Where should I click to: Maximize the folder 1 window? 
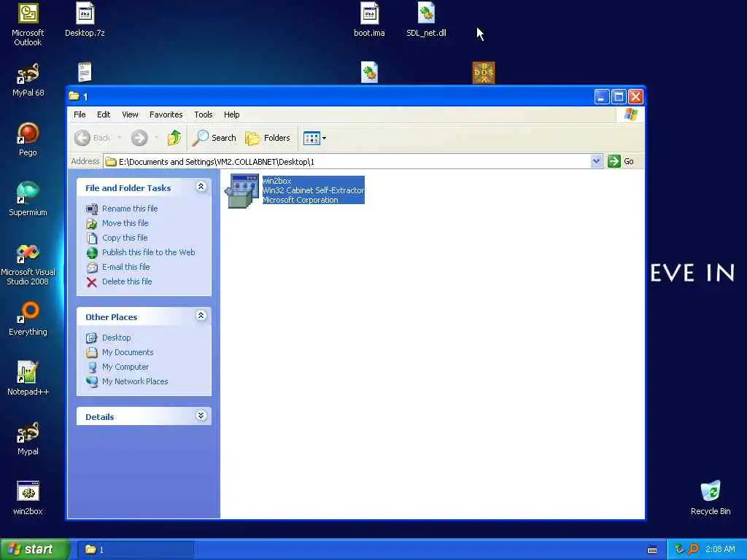click(x=619, y=97)
